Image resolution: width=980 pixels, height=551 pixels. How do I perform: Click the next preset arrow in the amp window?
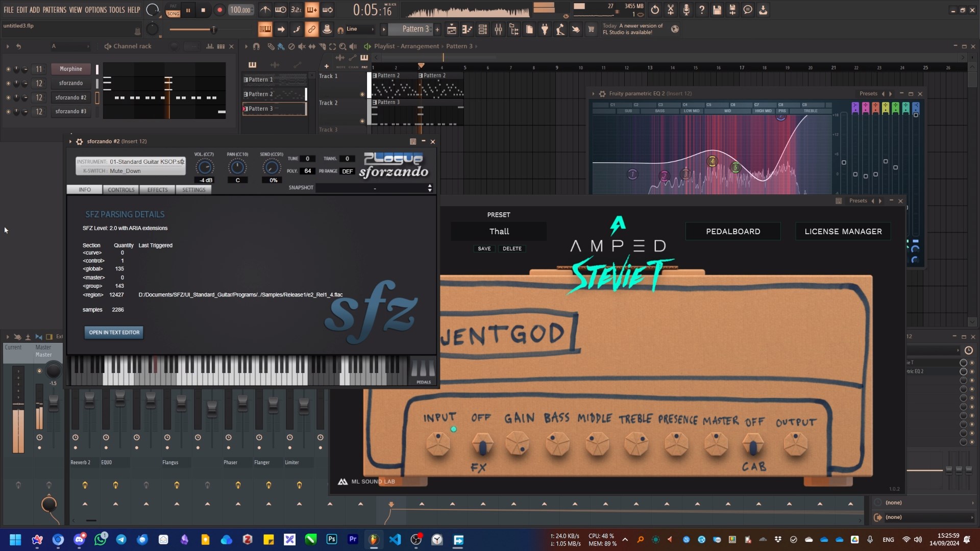pyautogui.click(x=880, y=201)
